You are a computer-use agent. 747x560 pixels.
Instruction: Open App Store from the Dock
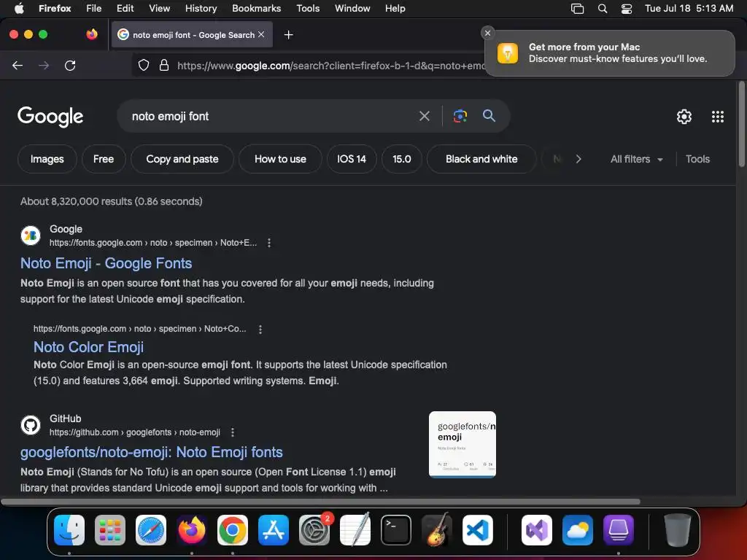(x=274, y=530)
